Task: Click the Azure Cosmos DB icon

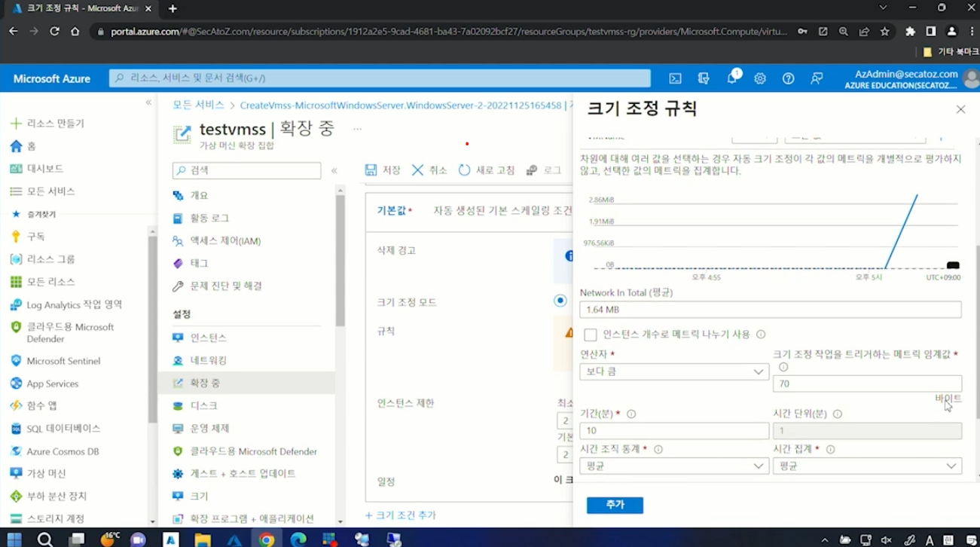Action: [16, 451]
